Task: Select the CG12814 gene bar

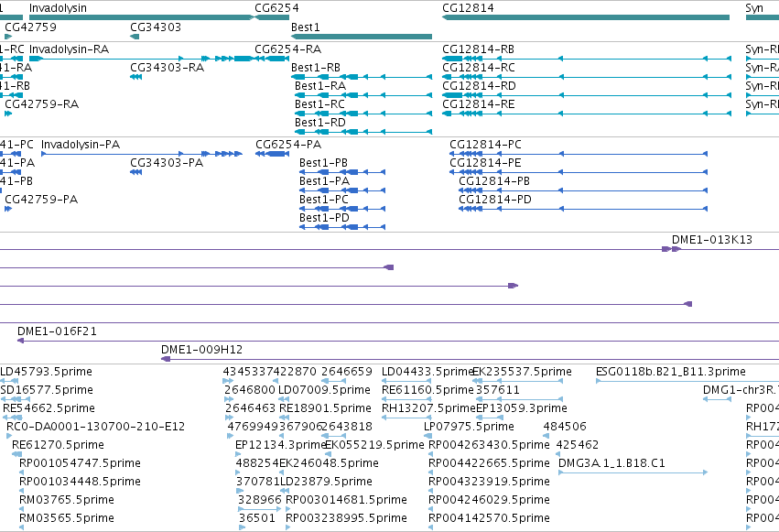Action: [x=586, y=17]
